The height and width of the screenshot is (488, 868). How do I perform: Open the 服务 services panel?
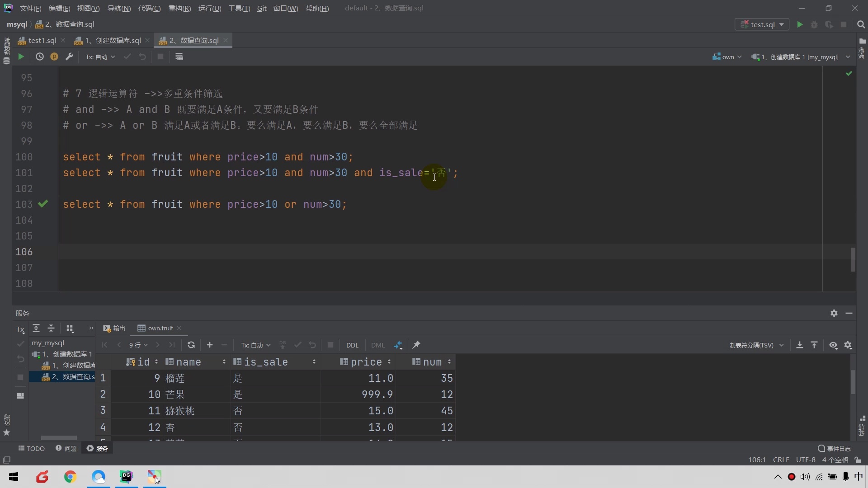click(x=100, y=448)
